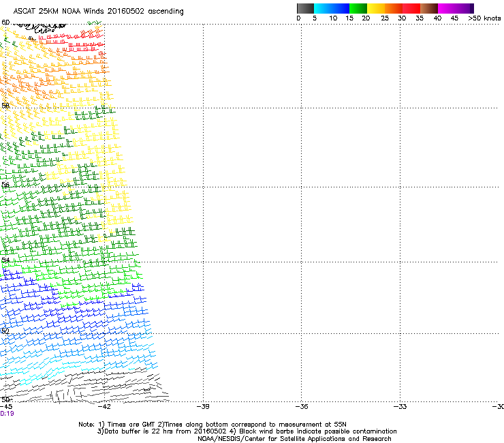Click the '40' legend scale label
The height and width of the screenshot is (443, 504).
437,18
